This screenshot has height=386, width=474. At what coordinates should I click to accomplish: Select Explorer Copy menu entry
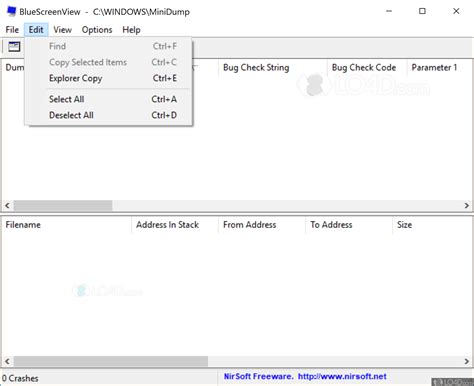(x=109, y=78)
